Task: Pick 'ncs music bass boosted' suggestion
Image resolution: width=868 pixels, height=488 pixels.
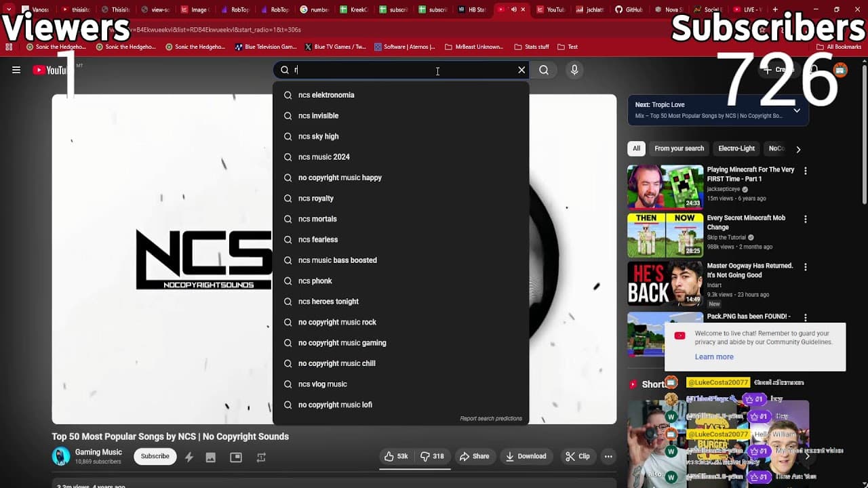Action: 401,260
